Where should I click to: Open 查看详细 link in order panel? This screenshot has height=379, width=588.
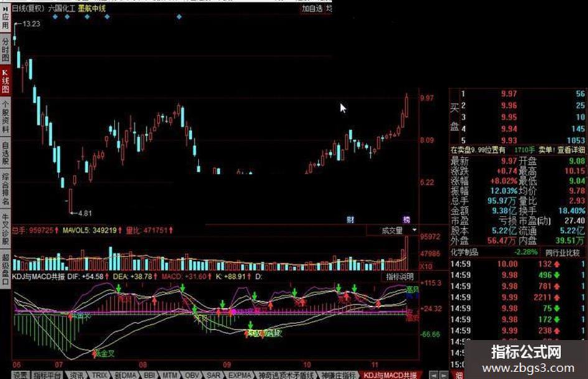click(x=571, y=150)
